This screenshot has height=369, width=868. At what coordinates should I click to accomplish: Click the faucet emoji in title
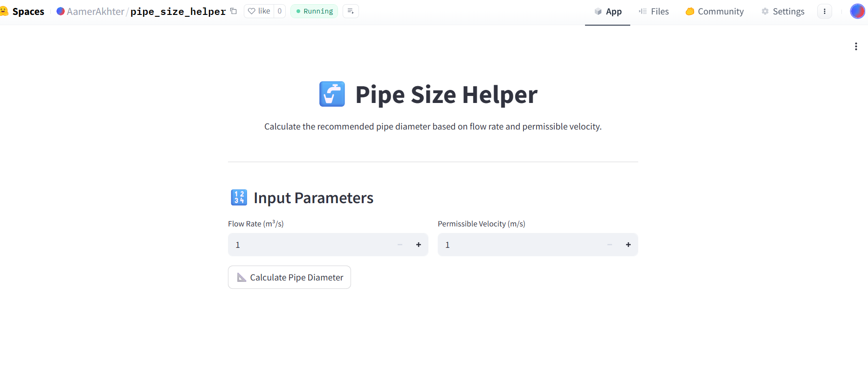pos(332,94)
